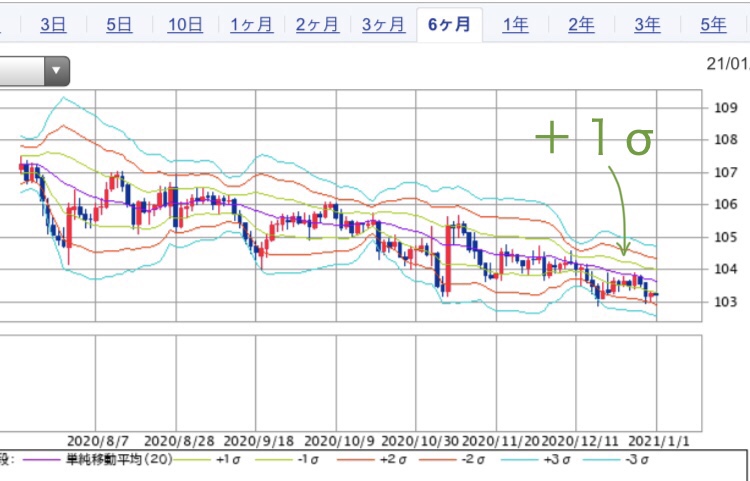Image resolution: width=750 pixels, height=481 pixels.
Task: Click the 2020/8/28 date axis label
Action: tap(179, 441)
